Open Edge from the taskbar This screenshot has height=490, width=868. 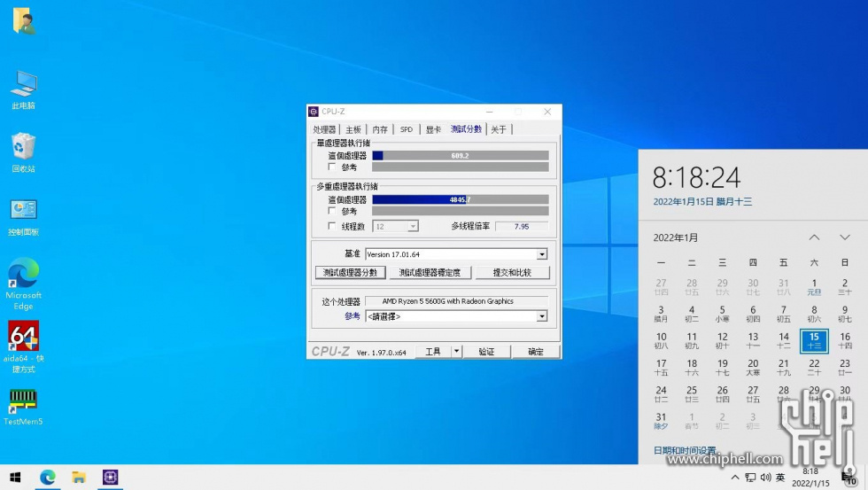[48, 478]
